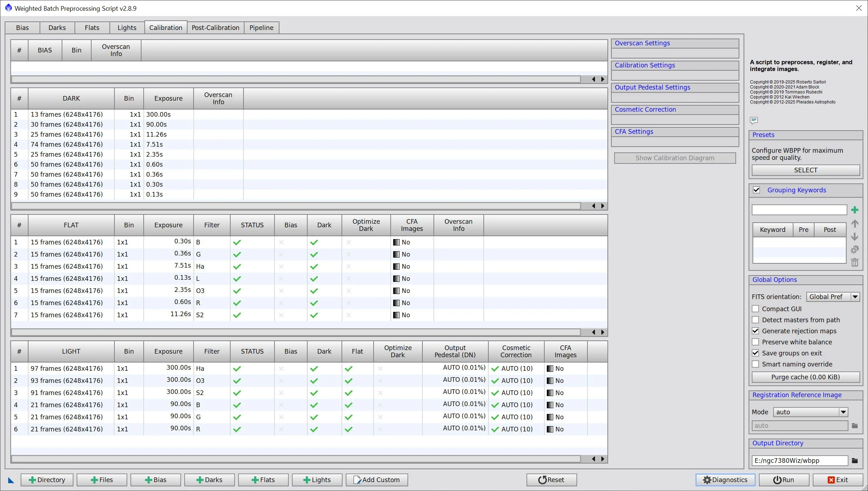
Task: Disable Generate rejection maps checkbox
Action: pos(755,331)
